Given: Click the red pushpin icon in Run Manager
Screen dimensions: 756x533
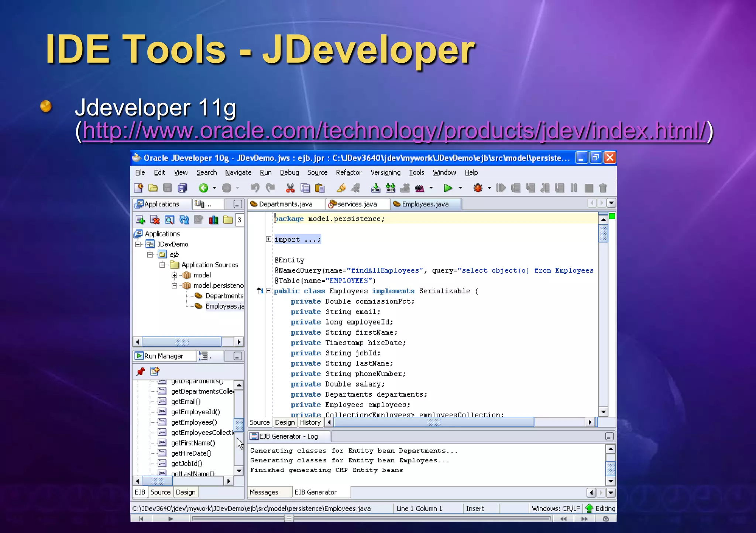Looking at the screenshot, I should 141,371.
